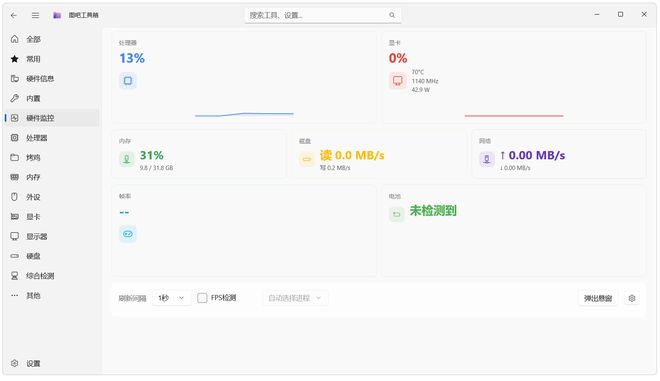660x381 pixels.
Task: Open the 综合检测 section
Action: [52, 276]
